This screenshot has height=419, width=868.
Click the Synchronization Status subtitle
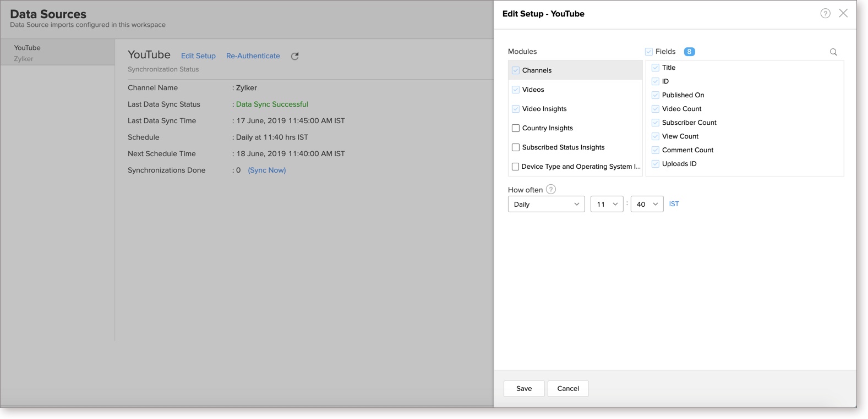coord(163,69)
